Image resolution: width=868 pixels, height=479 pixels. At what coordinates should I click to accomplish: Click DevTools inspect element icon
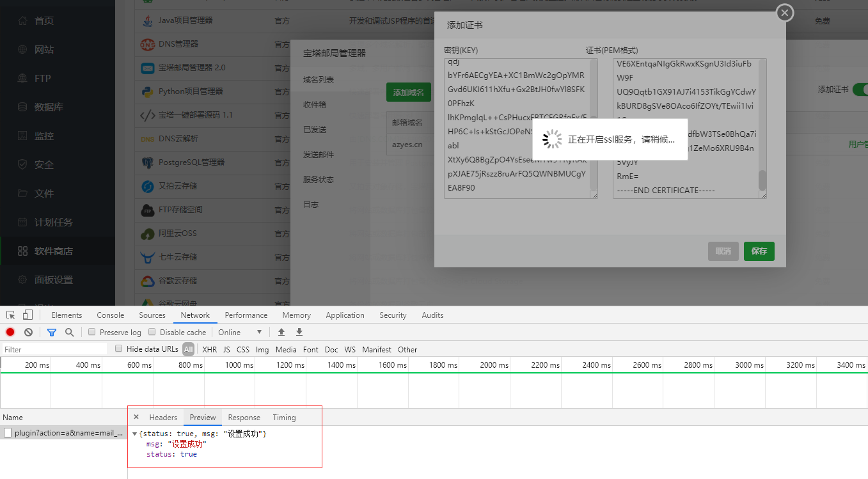pyautogui.click(x=11, y=315)
